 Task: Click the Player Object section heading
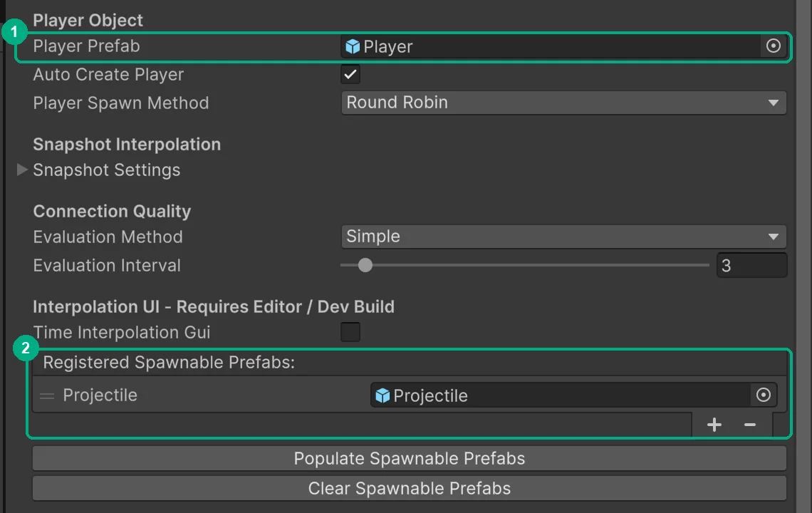(x=88, y=20)
